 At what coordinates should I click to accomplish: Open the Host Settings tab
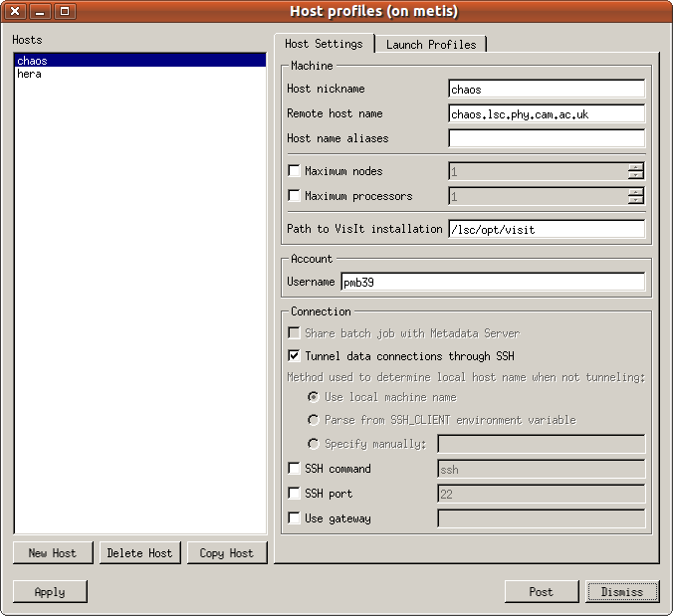click(x=324, y=44)
